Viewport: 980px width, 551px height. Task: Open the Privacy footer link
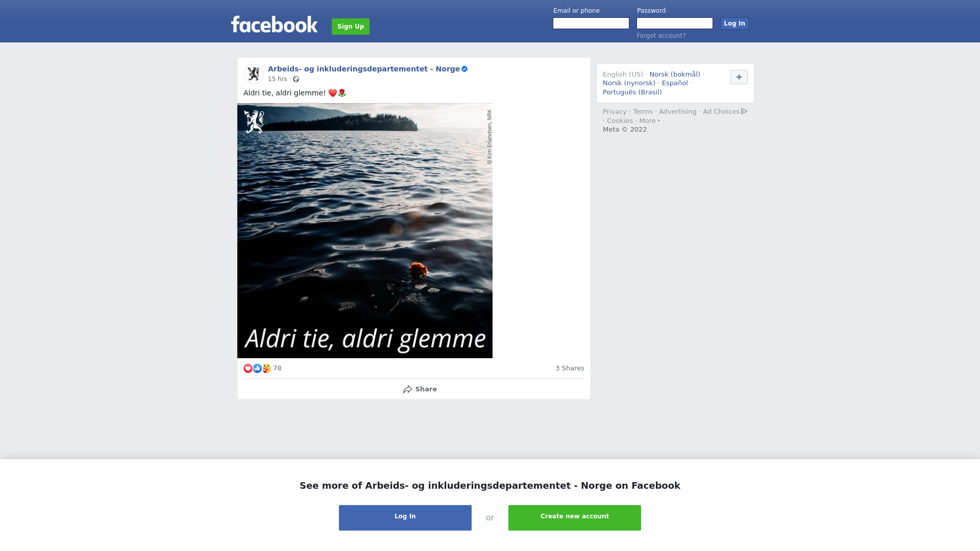(615, 112)
